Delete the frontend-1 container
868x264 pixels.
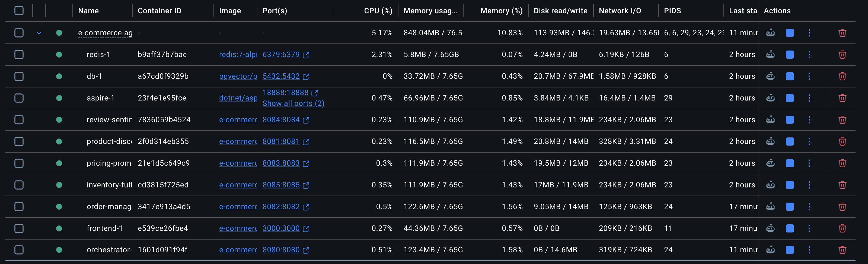click(843, 228)
